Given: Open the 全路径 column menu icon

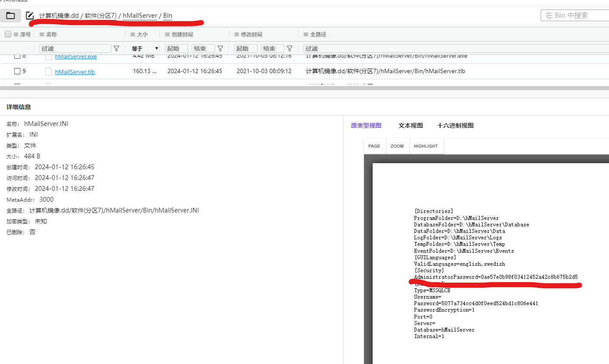Looking at the screenshot, I should (x=306, y=35).
